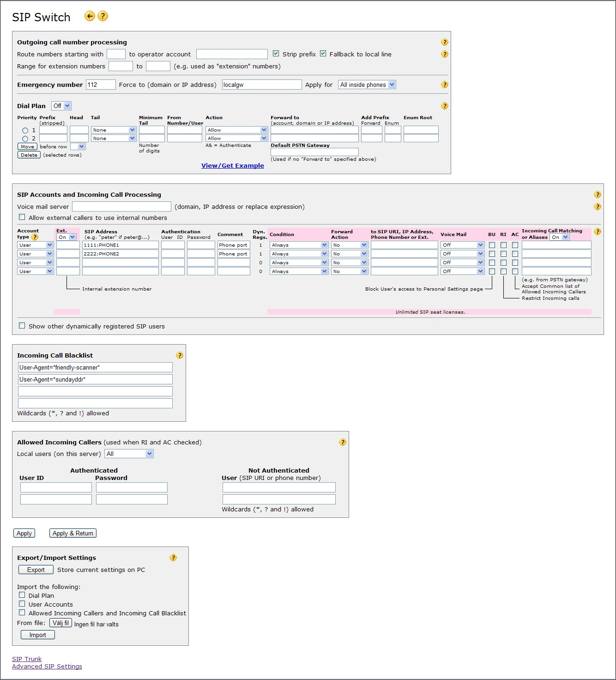Click the back arrow icon beside SIP Switch
The image size is (616, 680).
90,16
